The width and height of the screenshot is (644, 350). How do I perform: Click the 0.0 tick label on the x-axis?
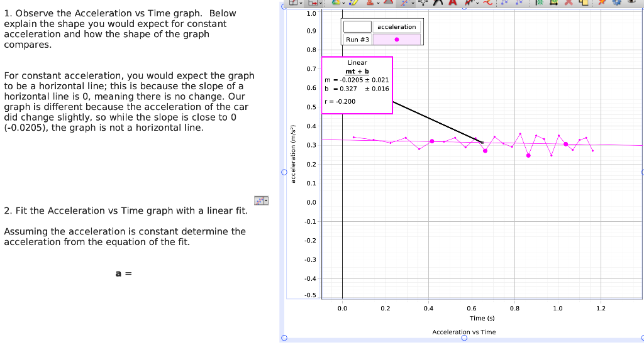342,308
